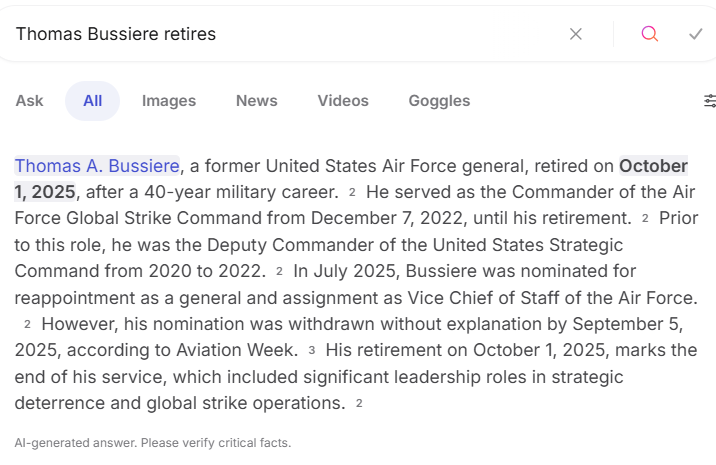Open the Goggles tab
This screenshot has height=465, width=716.
tap(439, 101)
